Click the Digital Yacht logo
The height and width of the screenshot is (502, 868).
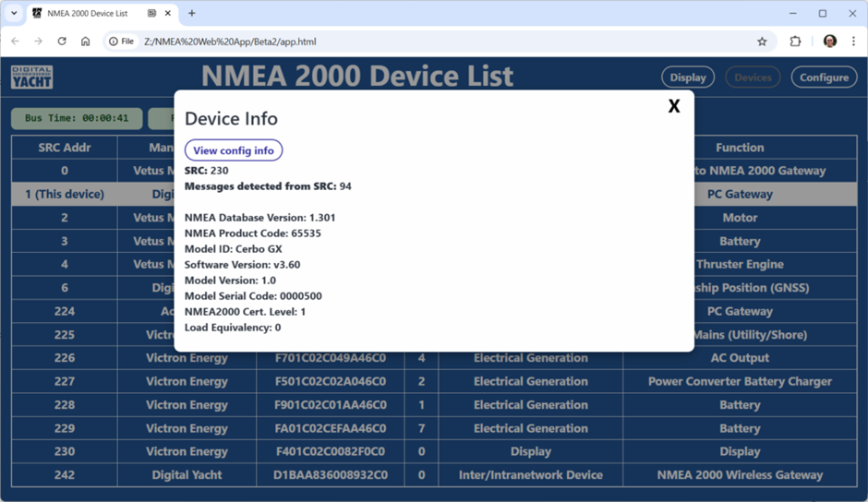tap(32, 78)
